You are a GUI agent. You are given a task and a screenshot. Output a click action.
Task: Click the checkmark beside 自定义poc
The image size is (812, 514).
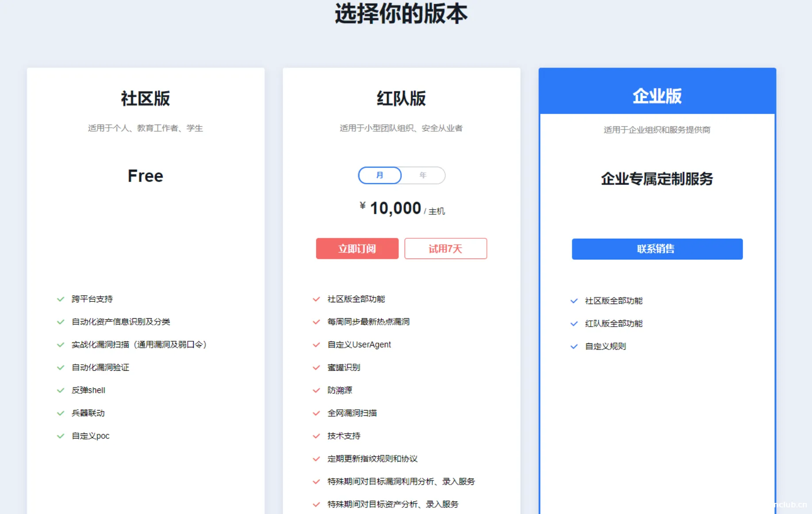(61, 436)
